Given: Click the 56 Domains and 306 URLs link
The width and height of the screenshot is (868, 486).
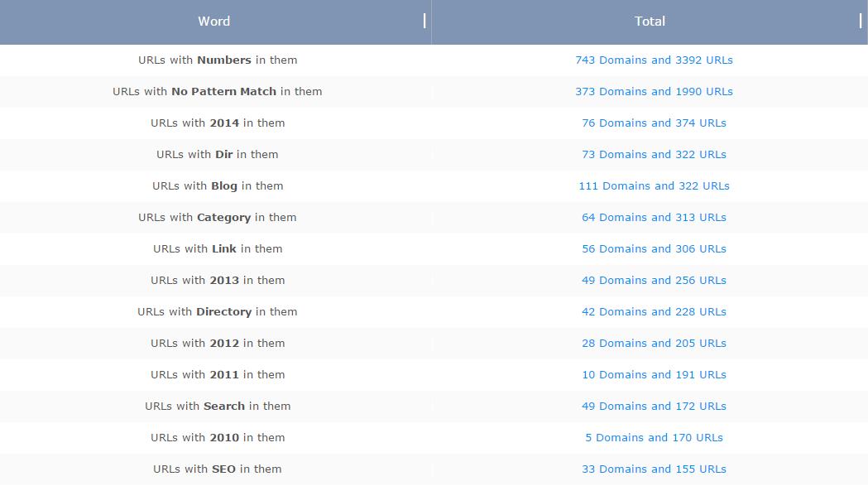Looking at the screenshot, I should 654,249.
